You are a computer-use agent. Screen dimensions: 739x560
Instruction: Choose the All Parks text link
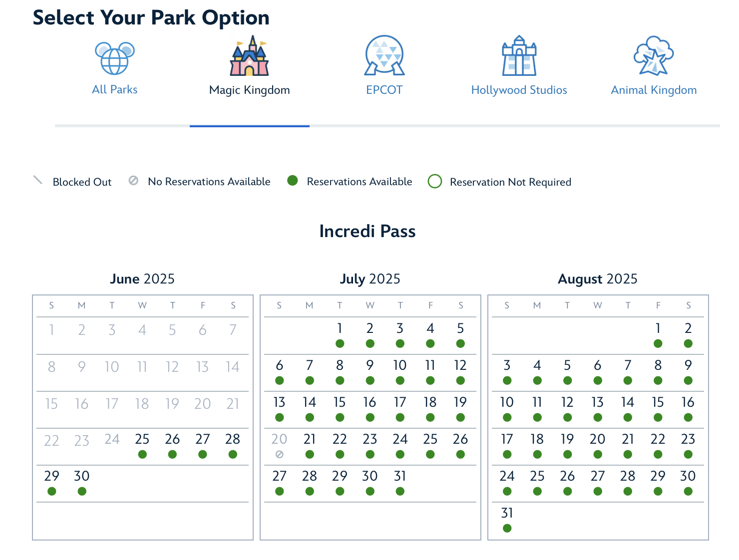(115, 90)
